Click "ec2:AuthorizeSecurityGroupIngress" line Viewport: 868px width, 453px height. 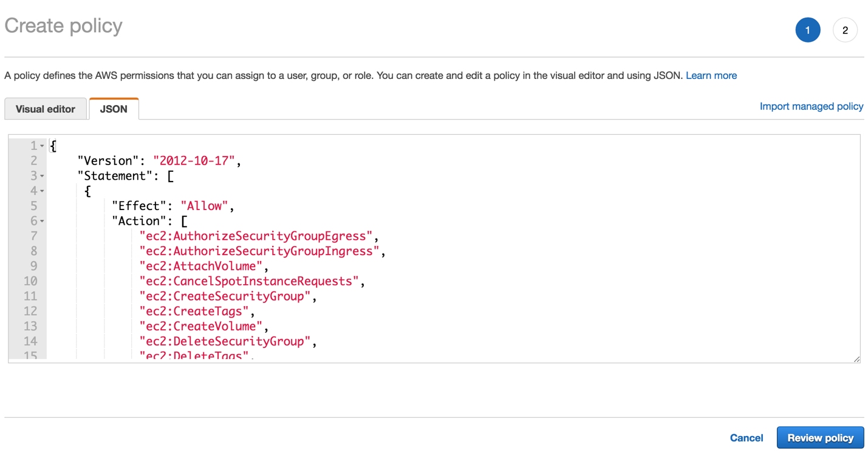(x=259, y=251)
